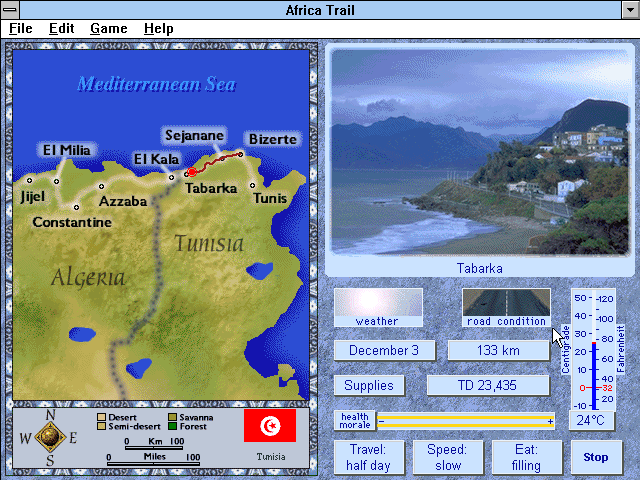This screenshot has width=640, height=480.
Task: Click the Desert legend swatch
Action: pyautogui.click(x=101, y=417)
